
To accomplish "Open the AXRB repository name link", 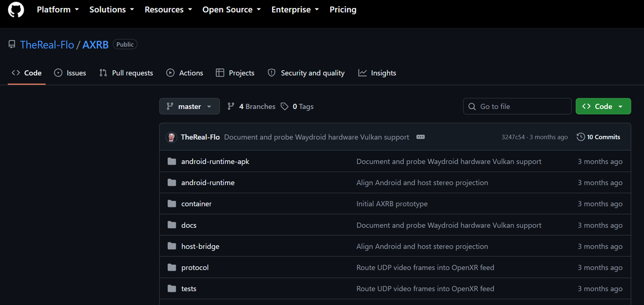I will (96, 44).
